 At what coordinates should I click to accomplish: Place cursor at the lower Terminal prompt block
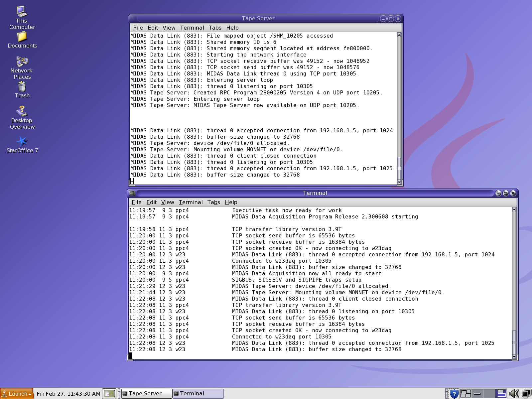pos(131,356)
